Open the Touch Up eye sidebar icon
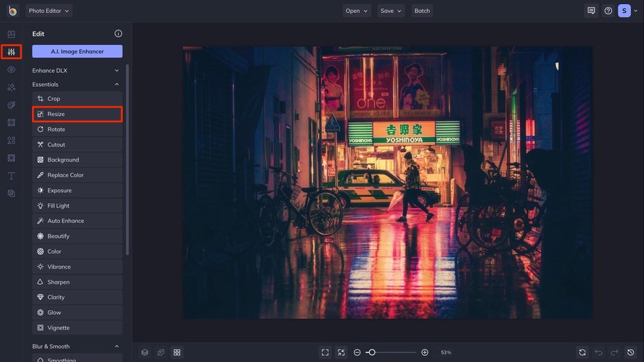 (x=12, y=70)
